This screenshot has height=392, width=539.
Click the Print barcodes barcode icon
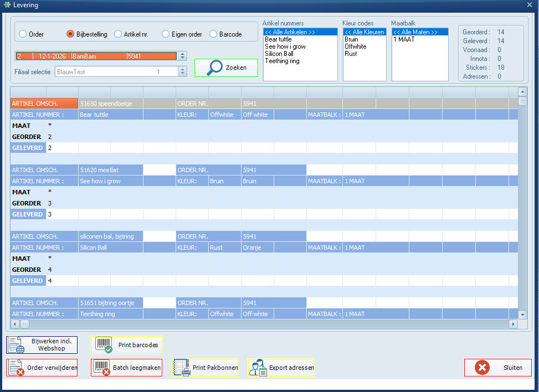coord(104,345)
